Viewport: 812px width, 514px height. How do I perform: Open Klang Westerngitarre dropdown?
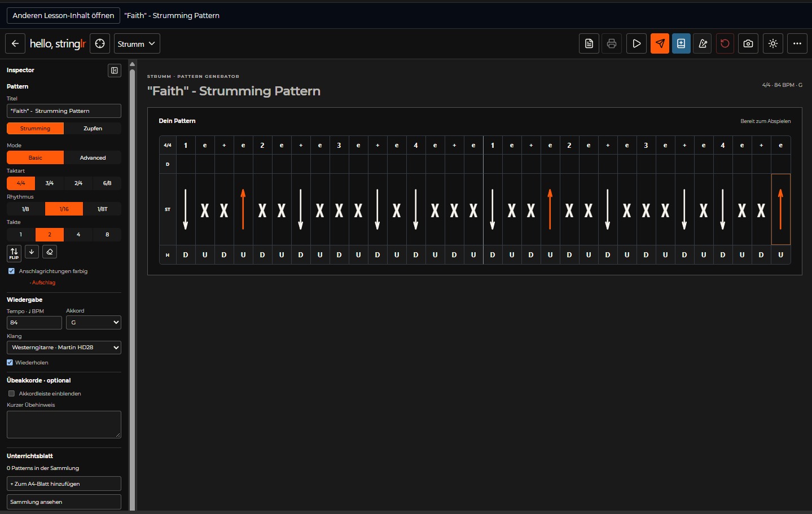64,348
